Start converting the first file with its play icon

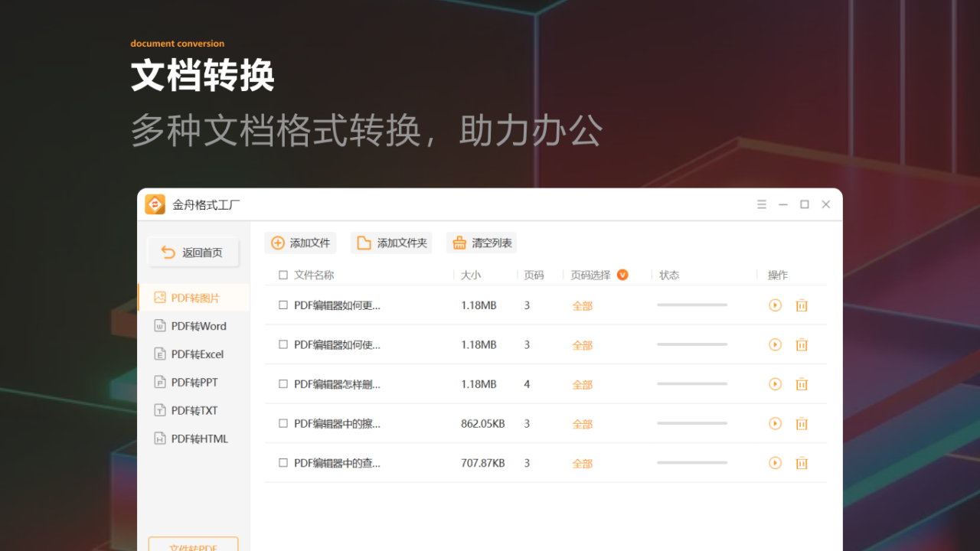[x=775, y=305]
